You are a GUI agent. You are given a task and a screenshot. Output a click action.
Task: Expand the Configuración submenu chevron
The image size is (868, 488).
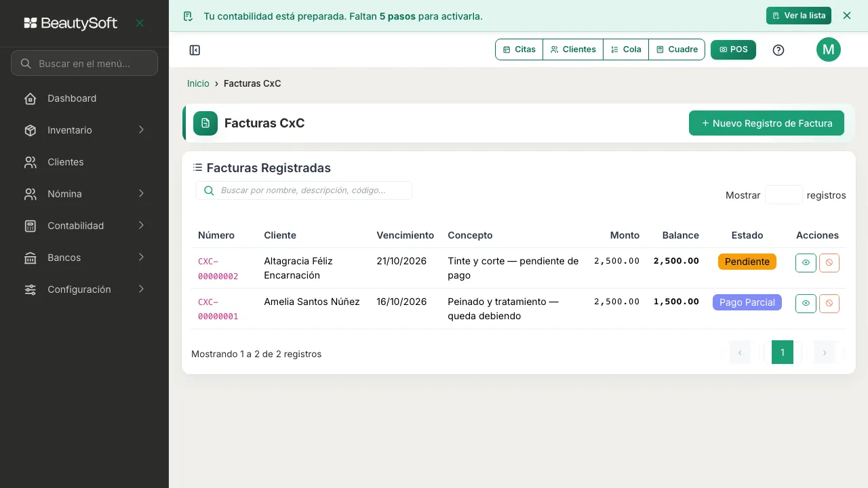click(x=141, y=289)
